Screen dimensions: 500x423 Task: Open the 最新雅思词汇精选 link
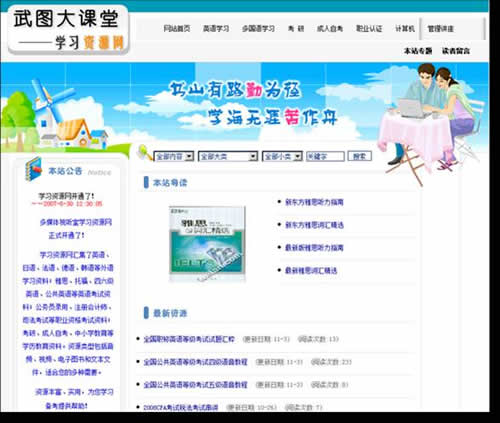click(x=311, y=270)
